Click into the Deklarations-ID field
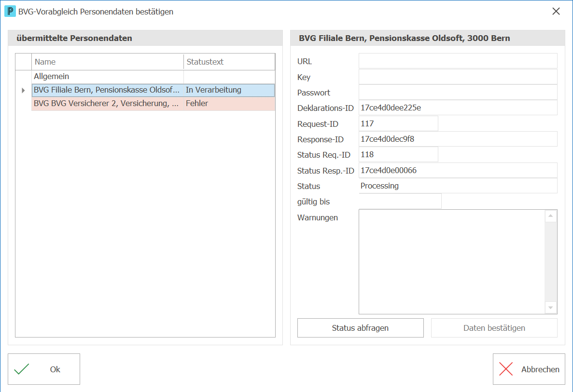This screenshot has height=392, width=573. tap(458, 108)
